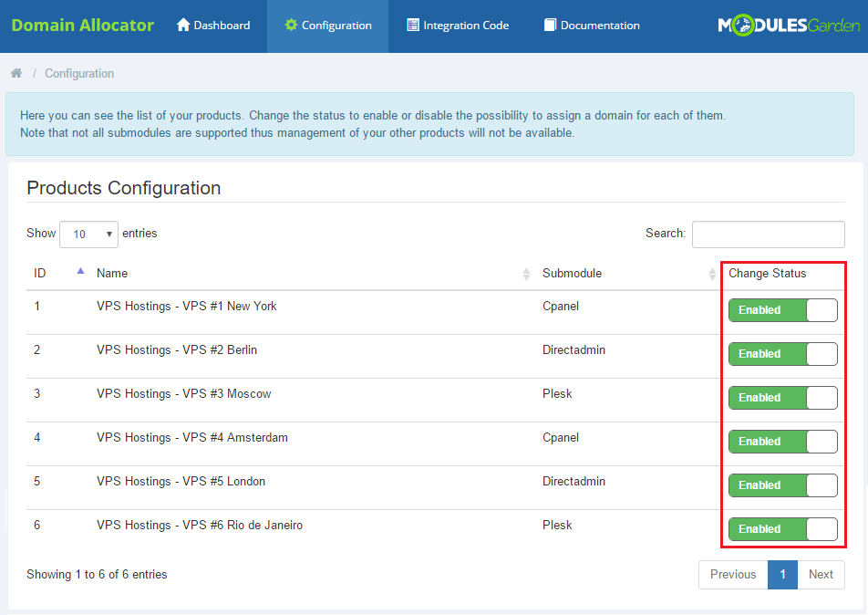Click the Next pagination button
This screenshot has height=615, width=868.
(x=821, y=575)
